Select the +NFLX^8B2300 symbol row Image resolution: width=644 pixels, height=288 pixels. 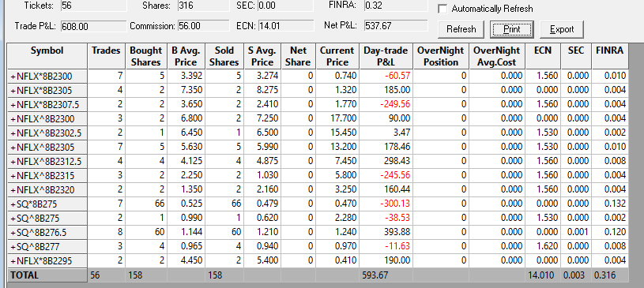(47, 118)
